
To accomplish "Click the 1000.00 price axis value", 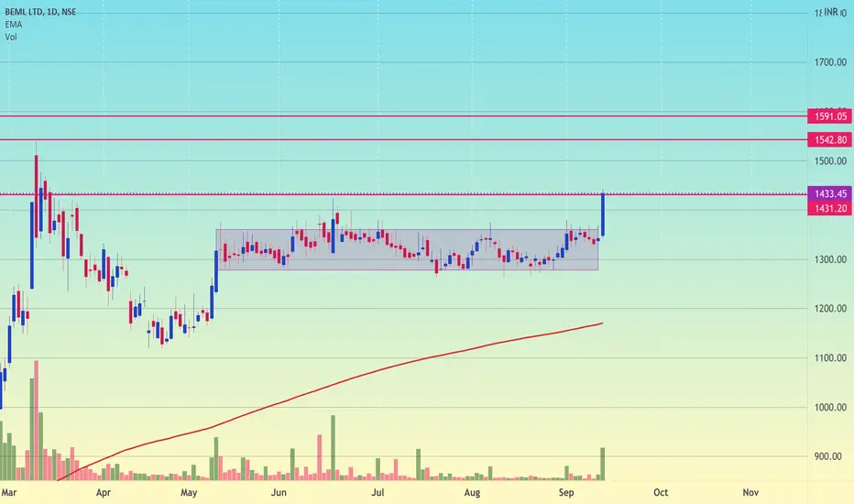I will (830, 407).
